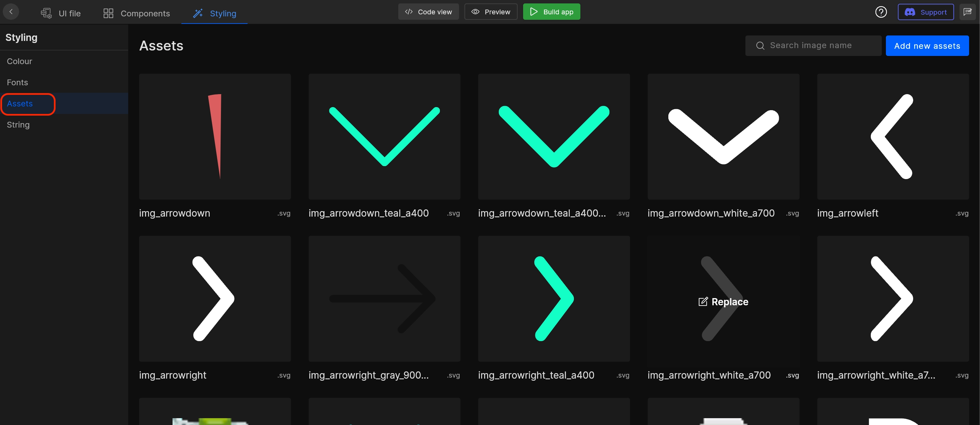Open the UI file tab
Image resolution: width=980 pixels, height=425 pixels.
tap(61, 13)
